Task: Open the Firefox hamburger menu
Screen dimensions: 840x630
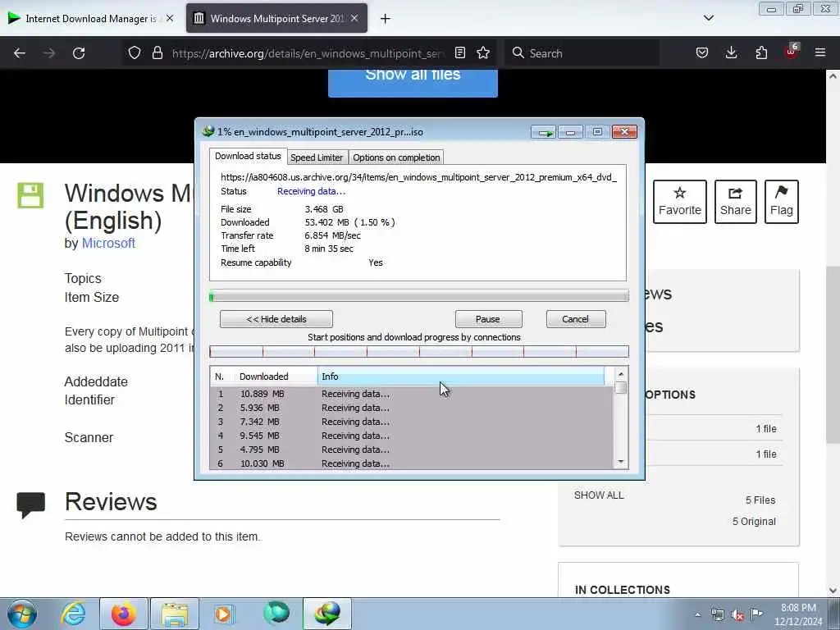Action: pos(820,53)
